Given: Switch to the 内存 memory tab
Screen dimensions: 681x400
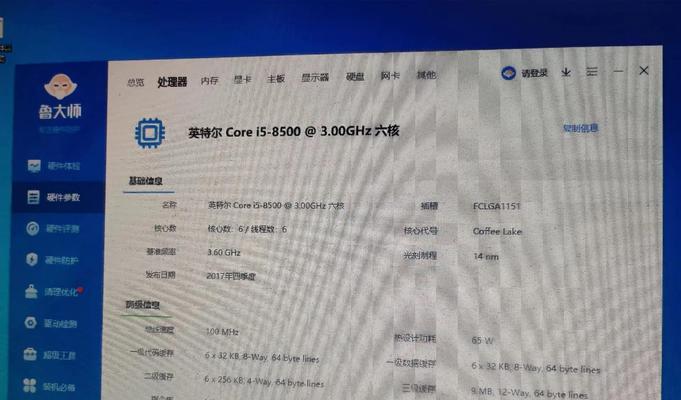Looking at the screenshot, I should pyautogui.click(x=209, y=80).
